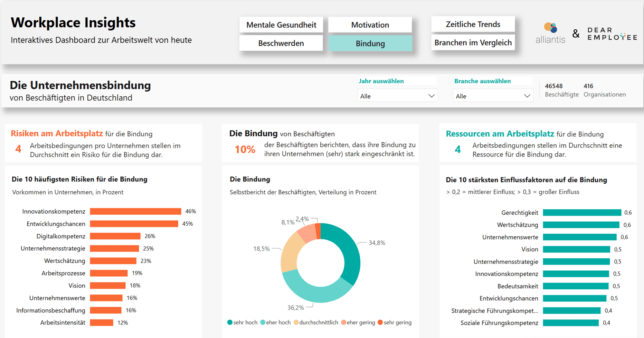
Task: Click the Unternehmenswerte 16% risk bar
Action: [106, 298]
